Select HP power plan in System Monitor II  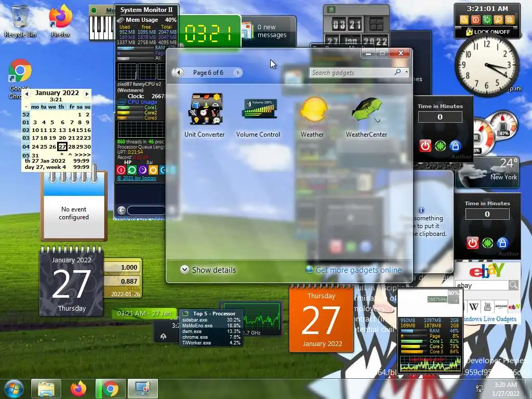(x=128, y=163)
